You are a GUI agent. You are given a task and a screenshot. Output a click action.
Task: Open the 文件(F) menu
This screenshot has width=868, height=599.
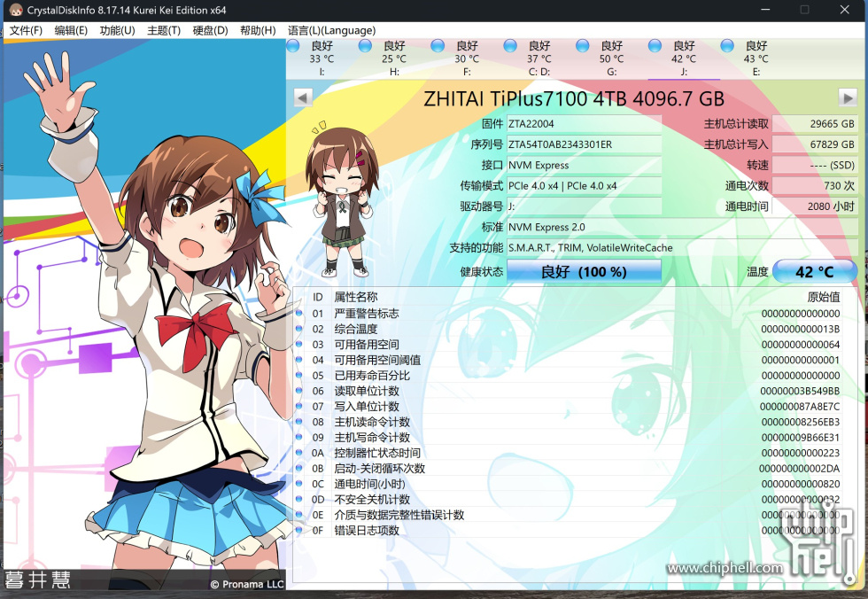pos(26,30)
